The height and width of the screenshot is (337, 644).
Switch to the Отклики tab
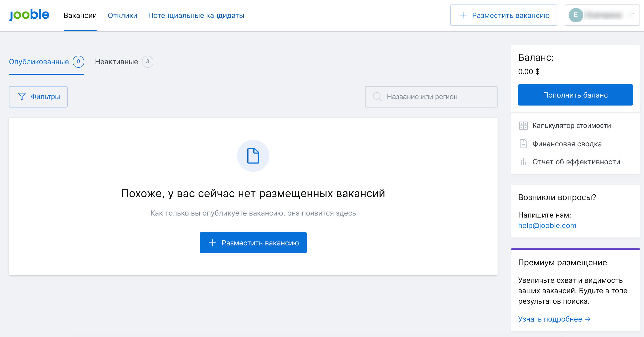click(x=122, y=15)
